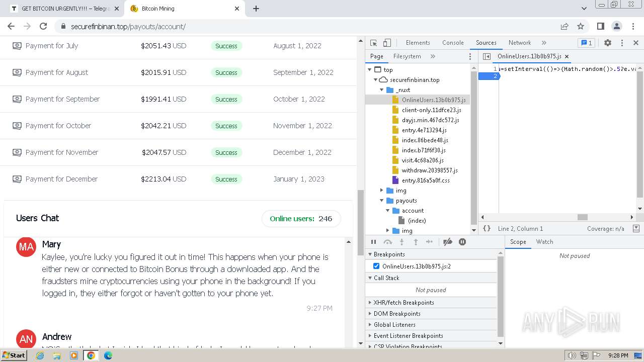Move the editor horizontal scrollbar thumb

583,217
